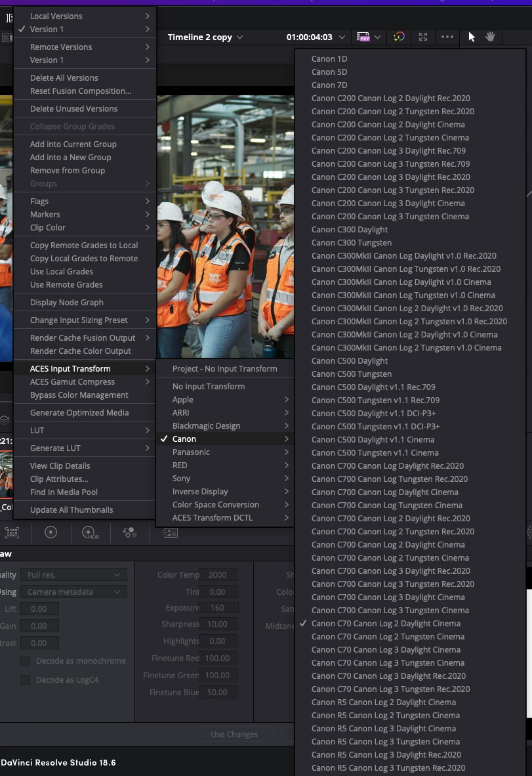Select Canon C70 Canon Log 2 Daylight Cinema
Screen dimensions: 532x776
pos(386,624)
